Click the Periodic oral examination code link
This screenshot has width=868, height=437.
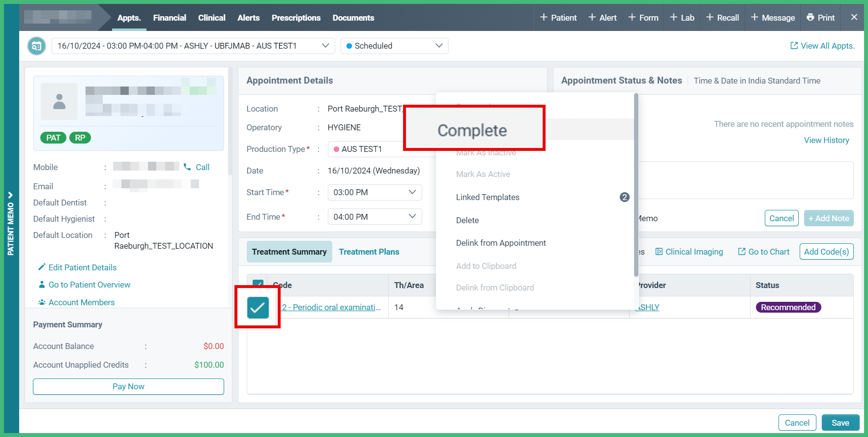(331, 307)
